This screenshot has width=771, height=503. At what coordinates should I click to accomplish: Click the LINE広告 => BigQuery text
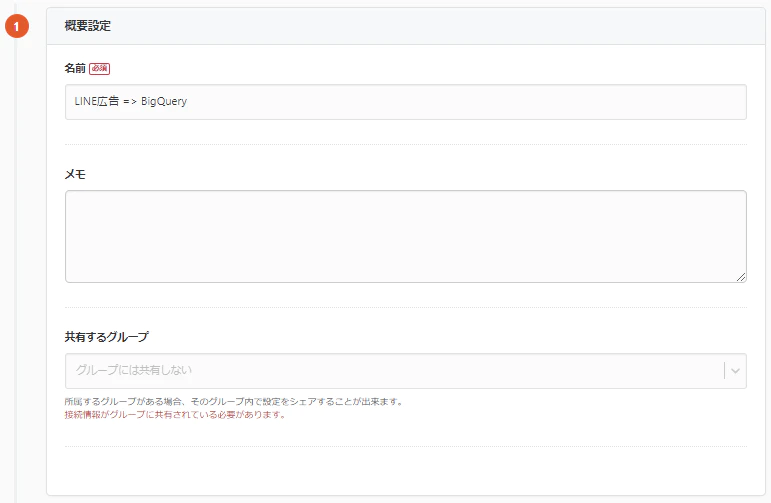(131, 102)
